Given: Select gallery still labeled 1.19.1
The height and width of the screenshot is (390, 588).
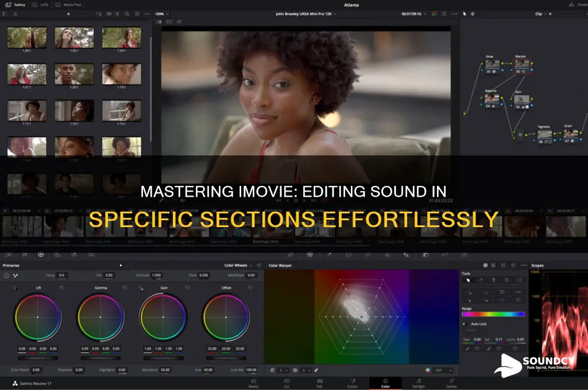Looking at the screenshot, I should point(122,74).
